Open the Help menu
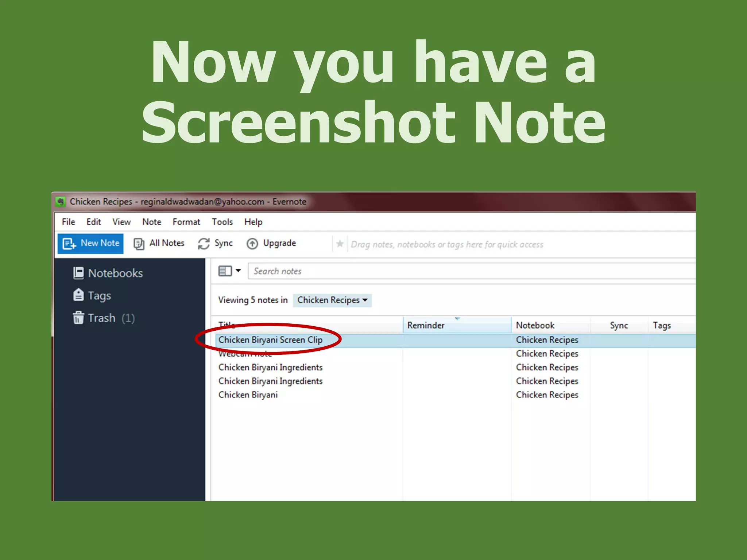This screenshot has height=560, width=747. click(253, 222)
